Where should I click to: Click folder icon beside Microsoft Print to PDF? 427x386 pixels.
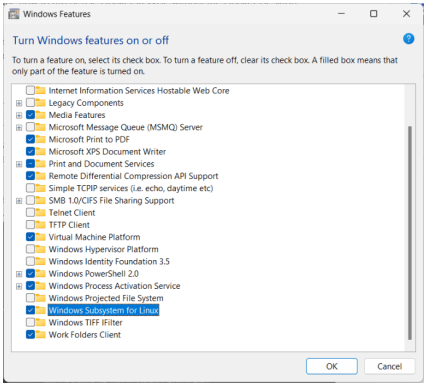[41, 139]
